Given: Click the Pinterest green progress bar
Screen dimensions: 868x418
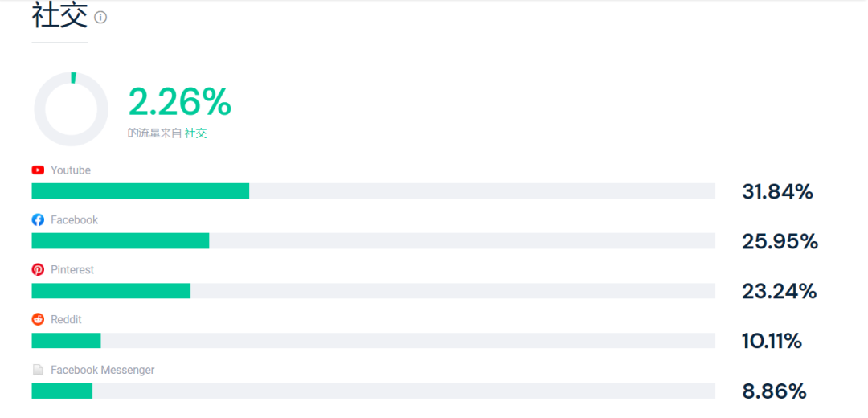Looking at the screenshot, I should [111, 291].
